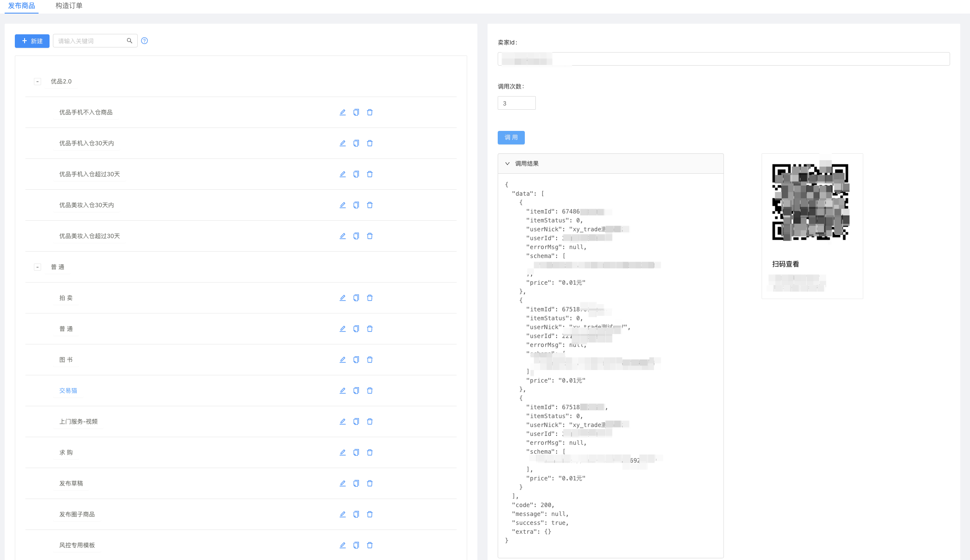Click the "success": true line
This screenshot has height=560, width=970.
[x=540, y=523]
